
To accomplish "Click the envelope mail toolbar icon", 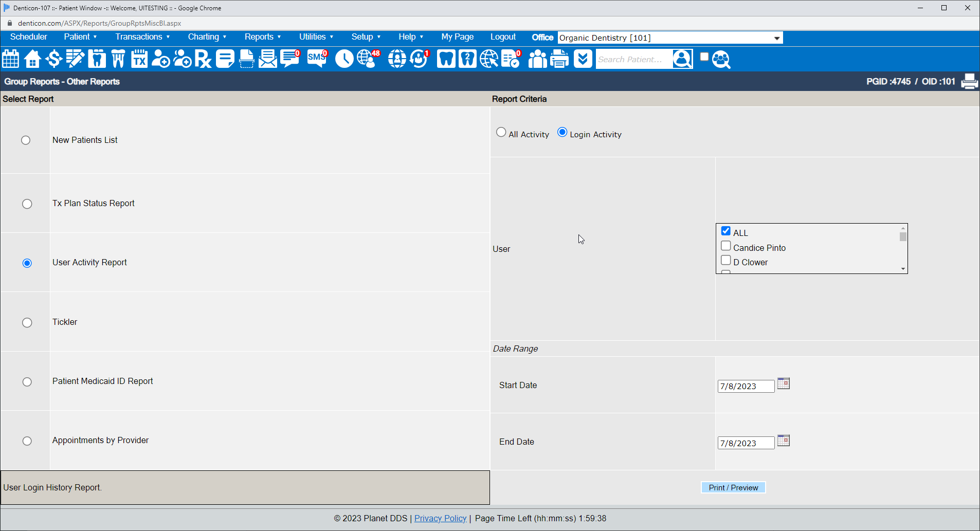I will (x=267, y=59).
